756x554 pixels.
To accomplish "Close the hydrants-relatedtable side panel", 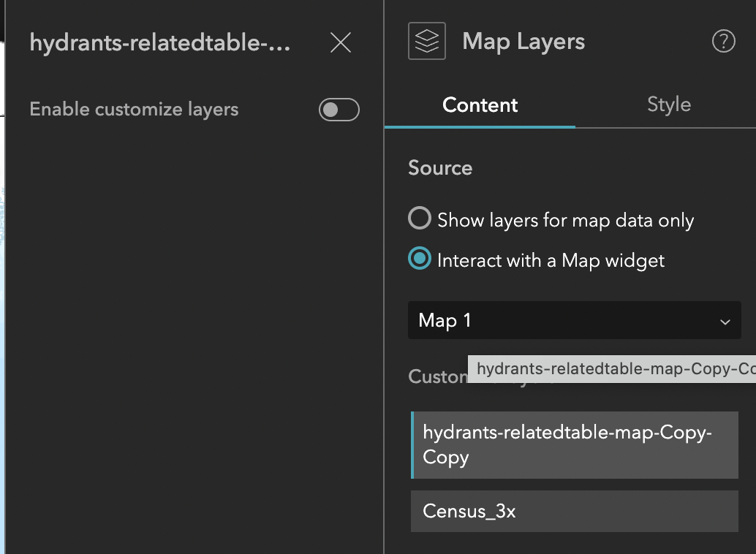I will pyautogui.click(x=341, y=43).
